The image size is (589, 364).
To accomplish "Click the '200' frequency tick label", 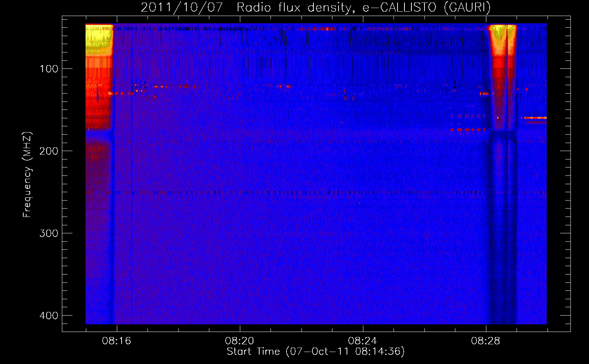I will click(49, 151).
